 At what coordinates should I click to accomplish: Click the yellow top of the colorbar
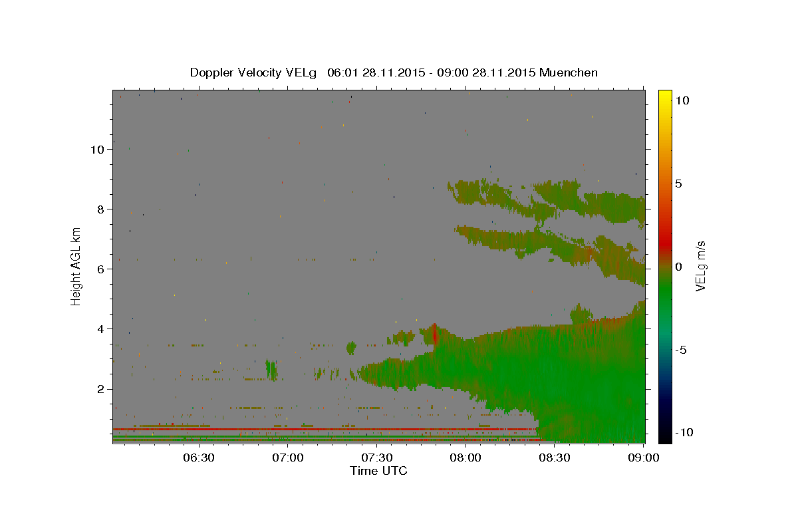[x=665, y=96]
